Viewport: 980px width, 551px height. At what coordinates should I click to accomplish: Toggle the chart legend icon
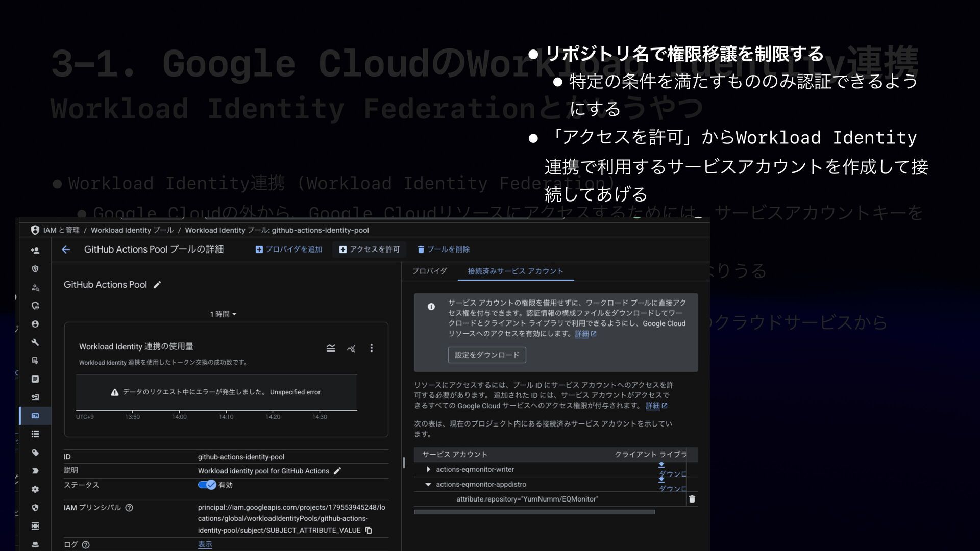pyautogui.click(x=330, y=348)
